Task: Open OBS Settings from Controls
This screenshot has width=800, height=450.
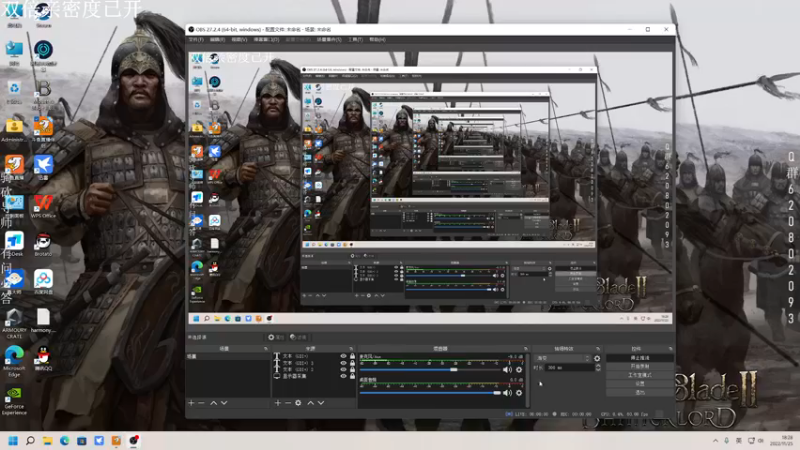Action: coord(640,384)
